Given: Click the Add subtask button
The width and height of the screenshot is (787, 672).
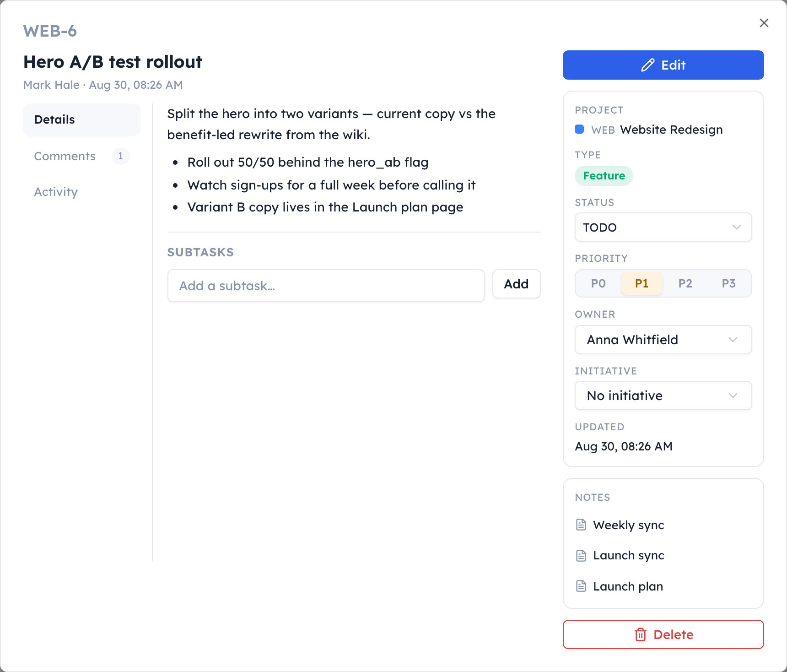Looking at the screenshot, I should [516, 284].
